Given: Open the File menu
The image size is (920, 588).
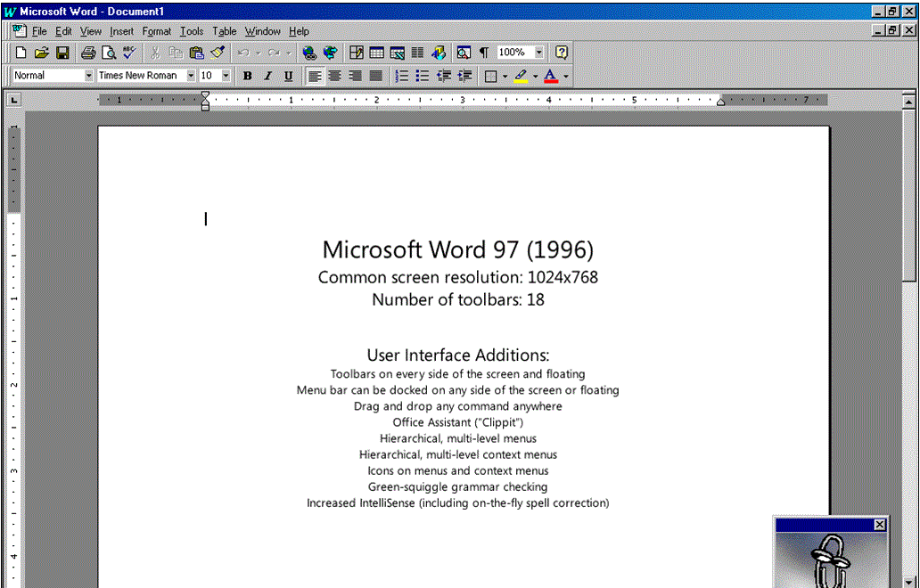Looking at the screenshot, I should [39, 31].
